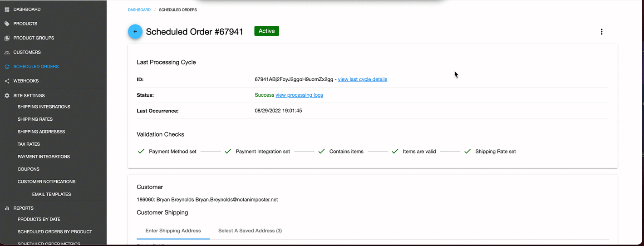
Task: Click the Customers people icon
Action: (7, 52)
